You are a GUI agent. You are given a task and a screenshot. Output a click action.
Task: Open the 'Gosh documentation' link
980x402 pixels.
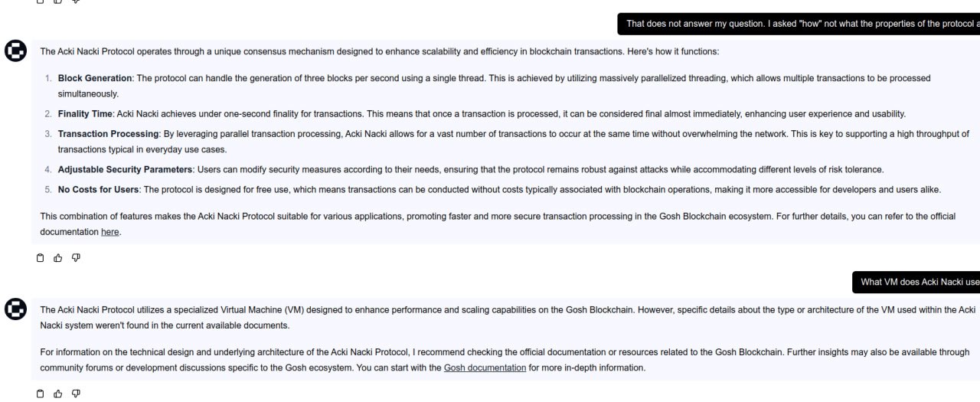point(485,368)
